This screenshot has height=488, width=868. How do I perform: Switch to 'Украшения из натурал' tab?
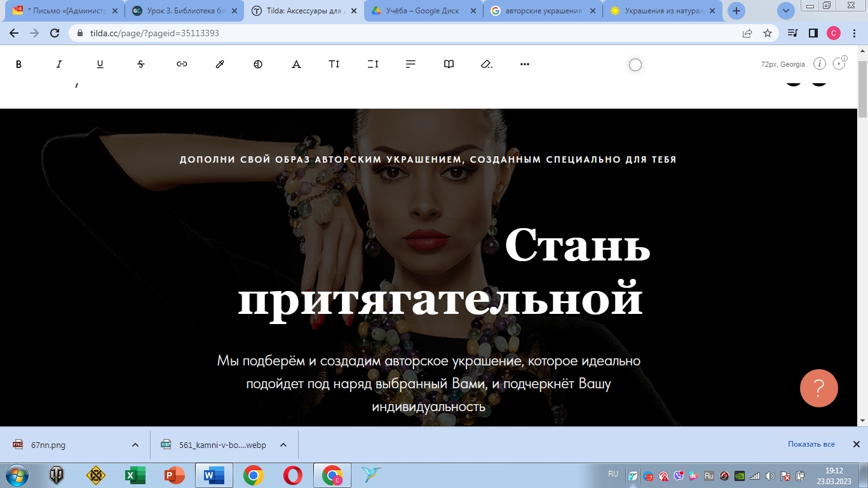662,11
